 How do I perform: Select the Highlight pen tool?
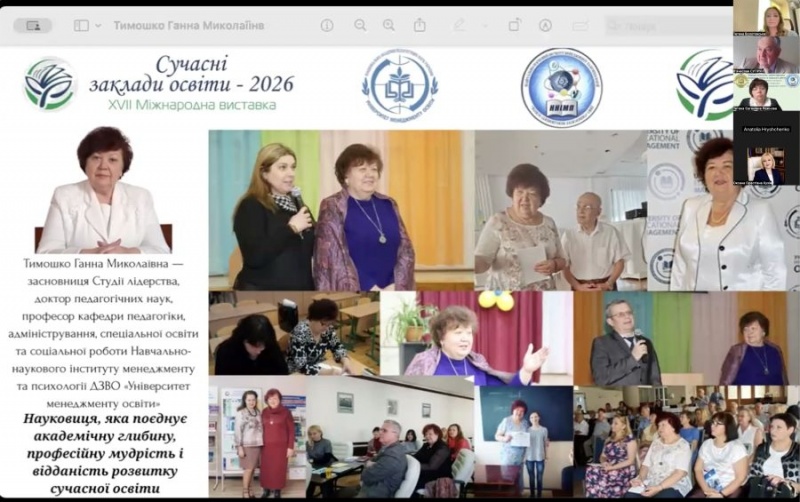tap(459, 25)
